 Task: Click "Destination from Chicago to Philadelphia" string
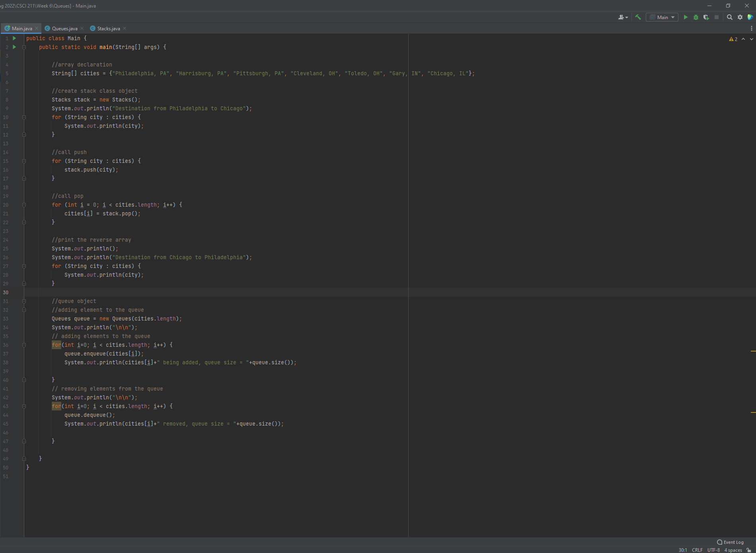pos(179,257)
